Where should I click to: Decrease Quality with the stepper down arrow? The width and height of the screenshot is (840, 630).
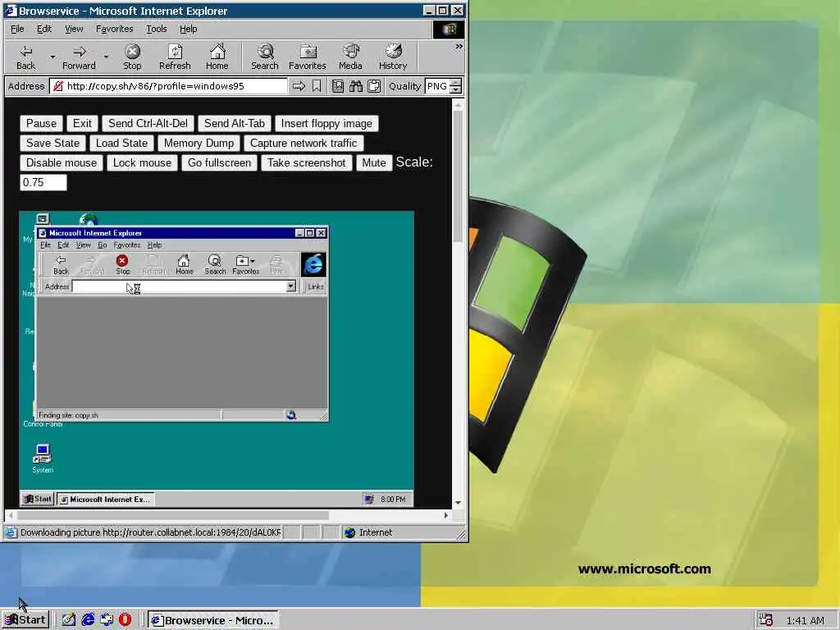456,89
